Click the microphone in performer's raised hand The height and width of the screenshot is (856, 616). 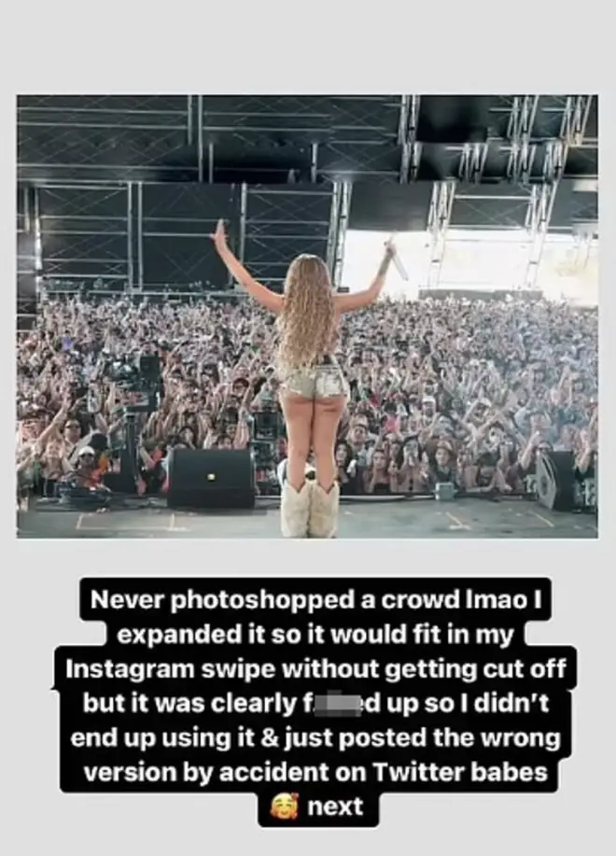click(x=398, y=260)
